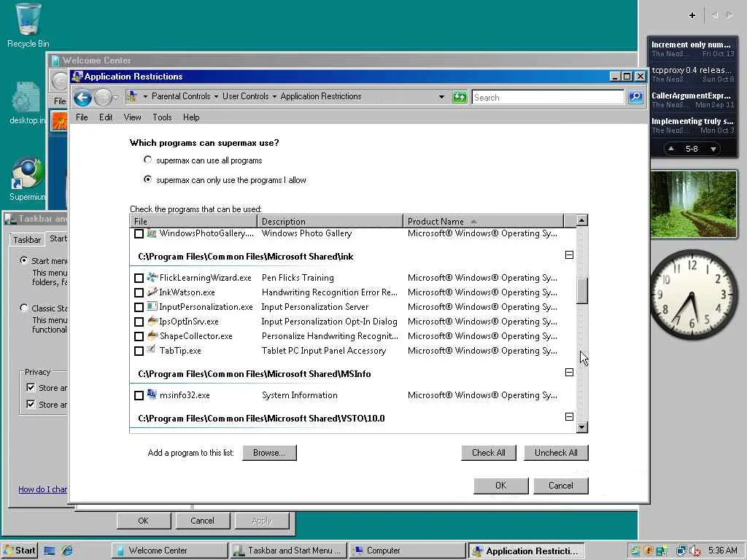Viewport: 747px width, 560px height.
Task: Select 'supermax can only use the programs I allow'
Action: coord(147,179)
